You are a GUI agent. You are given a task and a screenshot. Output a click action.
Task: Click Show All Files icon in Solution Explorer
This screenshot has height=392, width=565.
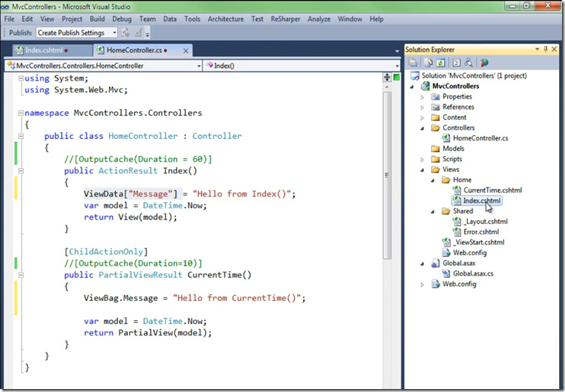(428, 63)
